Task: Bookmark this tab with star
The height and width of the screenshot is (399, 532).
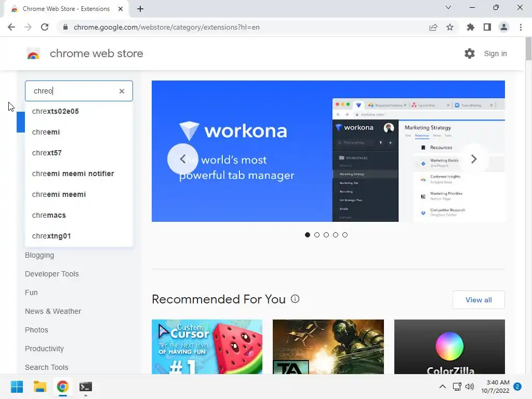Action: click(450, 27)
